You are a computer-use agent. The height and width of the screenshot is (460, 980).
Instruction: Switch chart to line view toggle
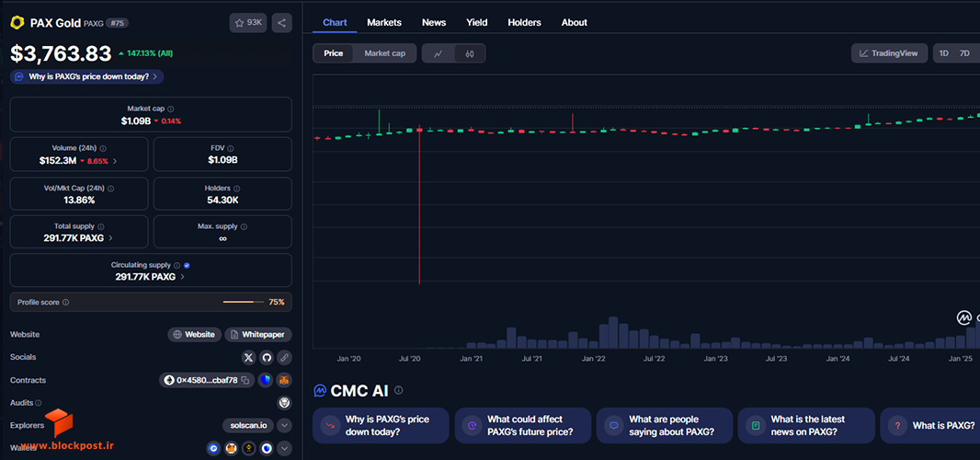tap(439, 54)
